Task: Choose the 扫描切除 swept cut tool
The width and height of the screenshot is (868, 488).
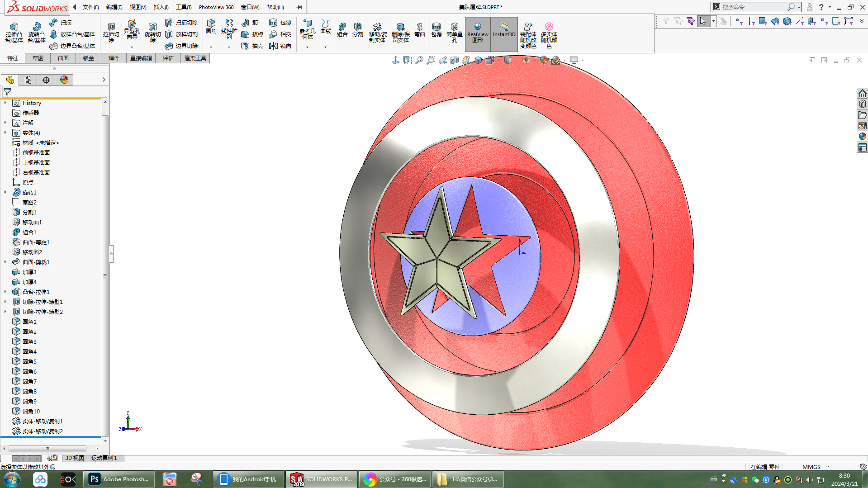Action: pos(181,22)
